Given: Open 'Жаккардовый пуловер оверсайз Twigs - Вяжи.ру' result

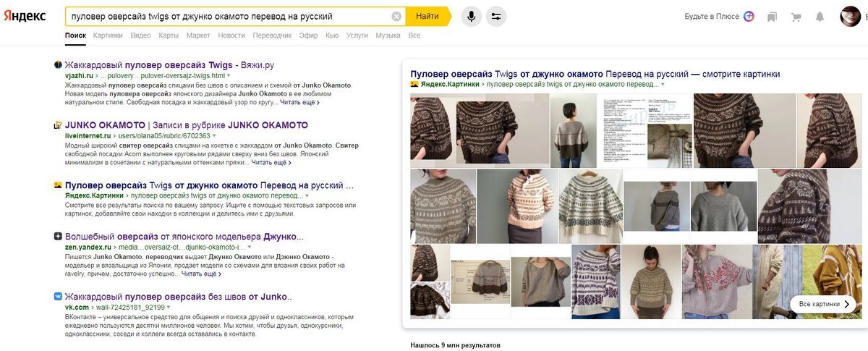Looking at the screenshot, I should 169,64.
